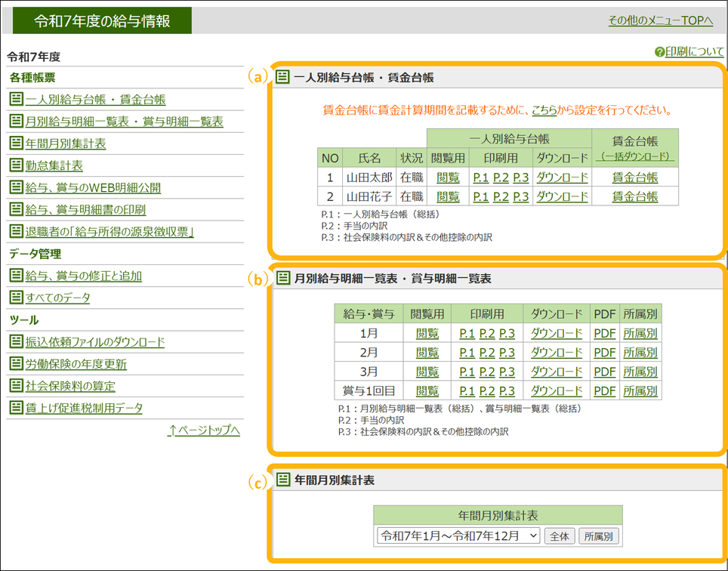Open 労働保険の年度更新 in the sidebar
This screenshot has width=728, height=571.
(x=76, y=364)
